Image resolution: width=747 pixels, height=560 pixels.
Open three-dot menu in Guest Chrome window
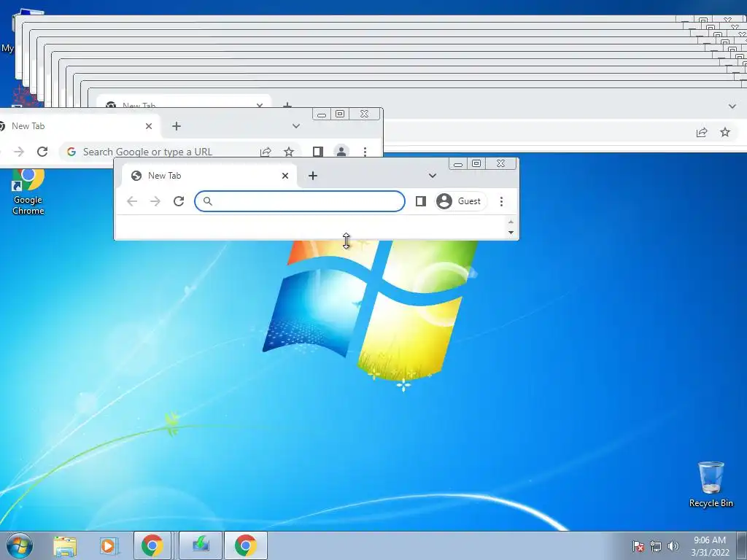(501, 201)
